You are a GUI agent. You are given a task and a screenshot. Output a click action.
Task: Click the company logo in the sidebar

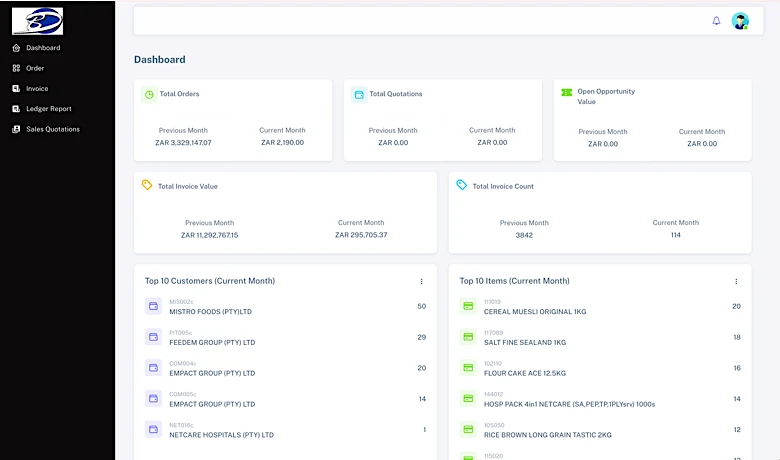tap(38, 21)
